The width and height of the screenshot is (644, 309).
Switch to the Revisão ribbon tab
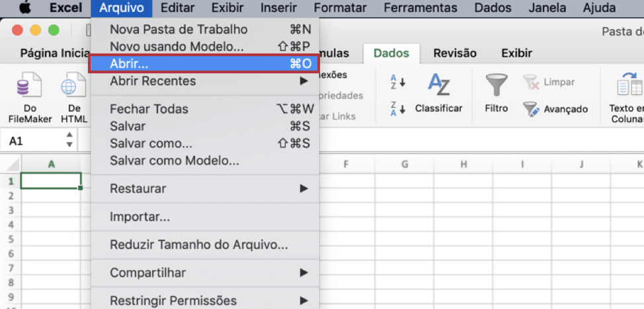coord(454,53)
